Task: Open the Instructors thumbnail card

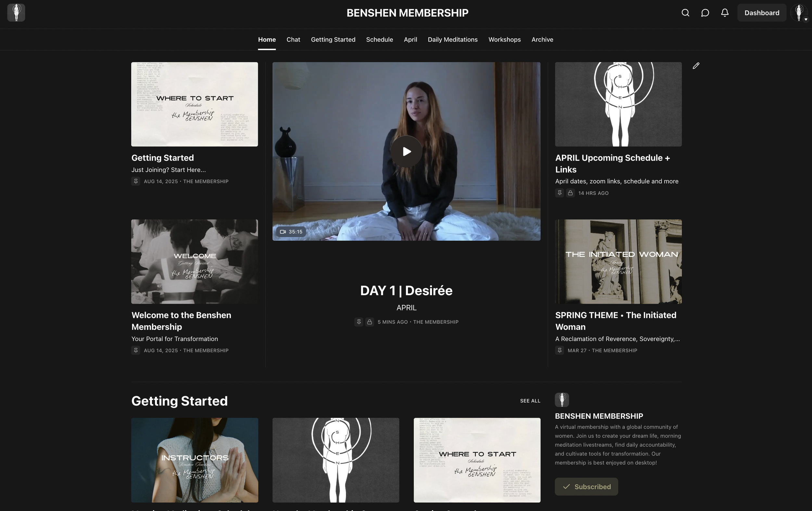Action: point(195,460)
